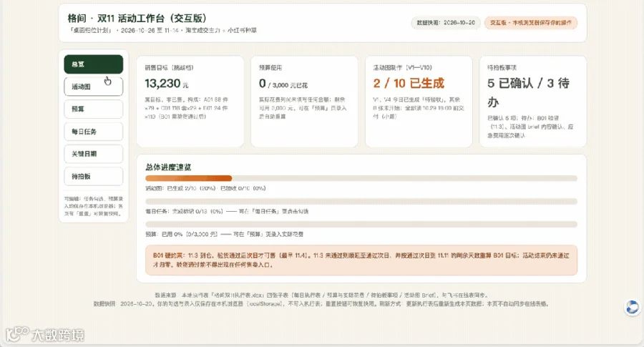Click the 销售目标 card showing 13,230 元
This screenshot has height=347, width=644.
[x=190, y=102]
